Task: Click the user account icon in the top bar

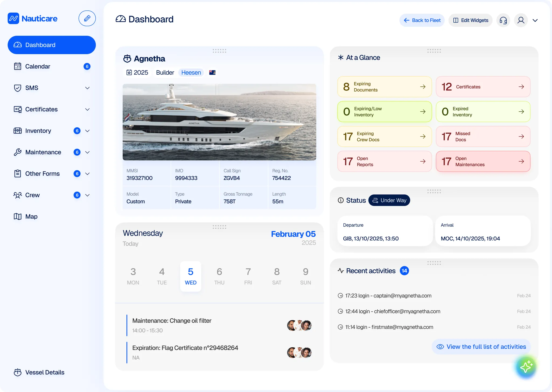Action: click(x=520, y=20)
